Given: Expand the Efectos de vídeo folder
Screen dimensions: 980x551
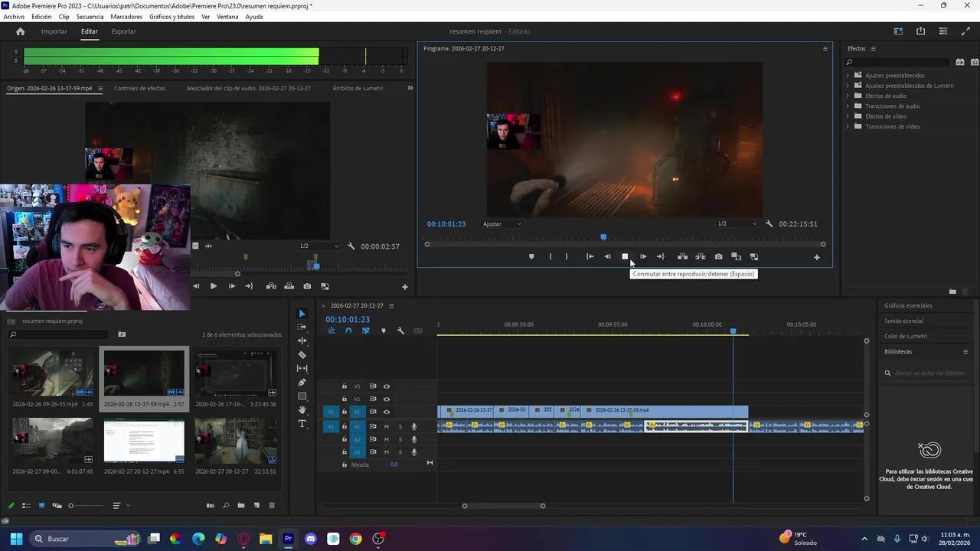Looking at the screenshot, I should [x=848, y=116].
